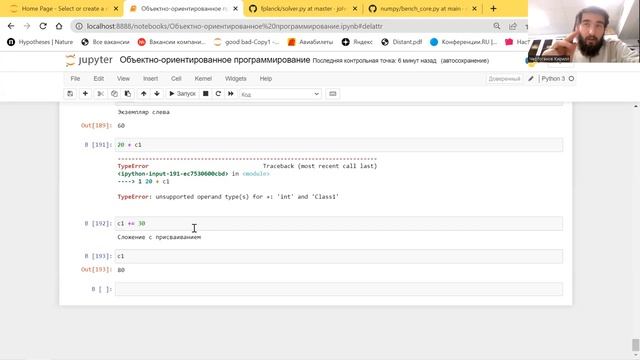Open the File menu
The width and height of the screenshot is (640, 360).
pos(75,78)
